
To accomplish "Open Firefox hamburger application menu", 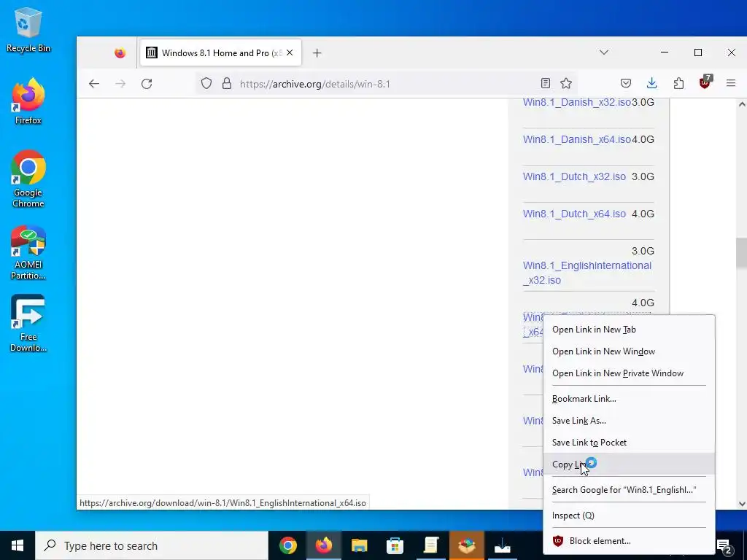I will click(x=731, y=84).
